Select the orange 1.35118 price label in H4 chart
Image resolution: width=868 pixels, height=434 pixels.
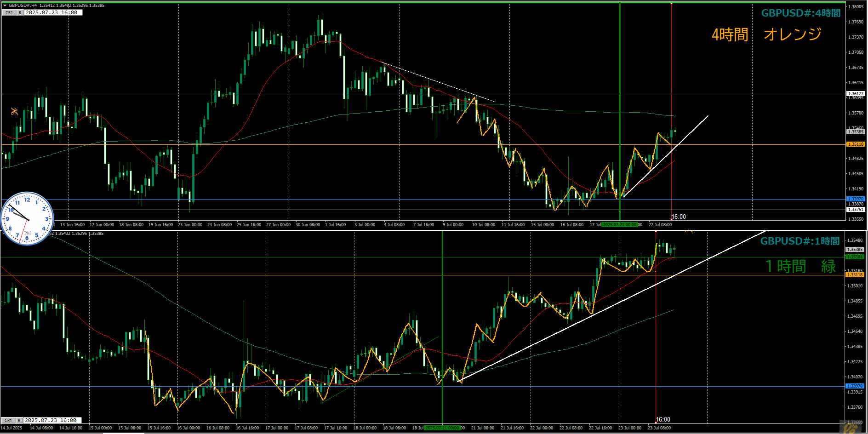pyautogui.click(x=855, y=144)
